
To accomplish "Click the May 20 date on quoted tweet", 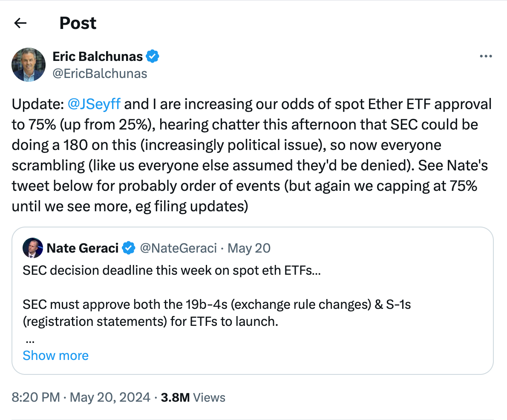I will [248, 248].
